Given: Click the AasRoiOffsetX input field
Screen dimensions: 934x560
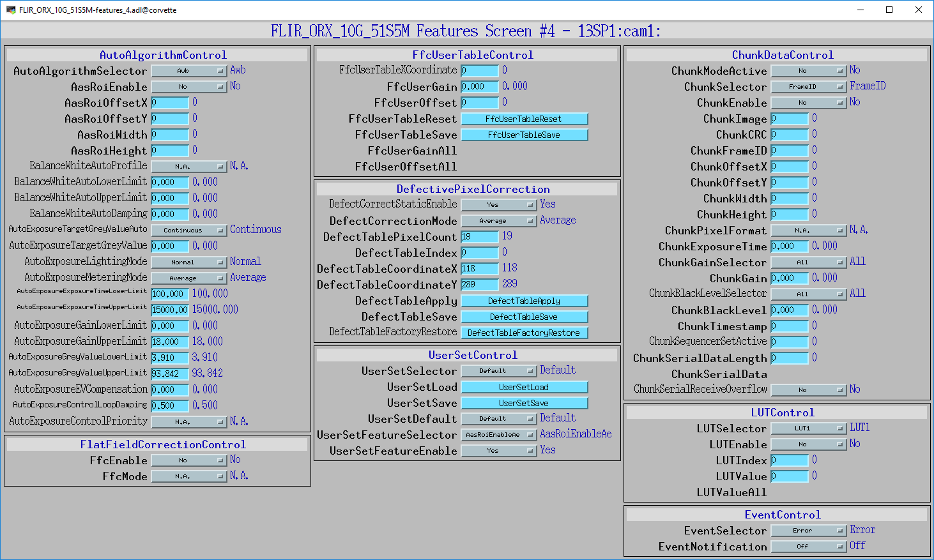Looking at the screenshot, I should [170, 103].
